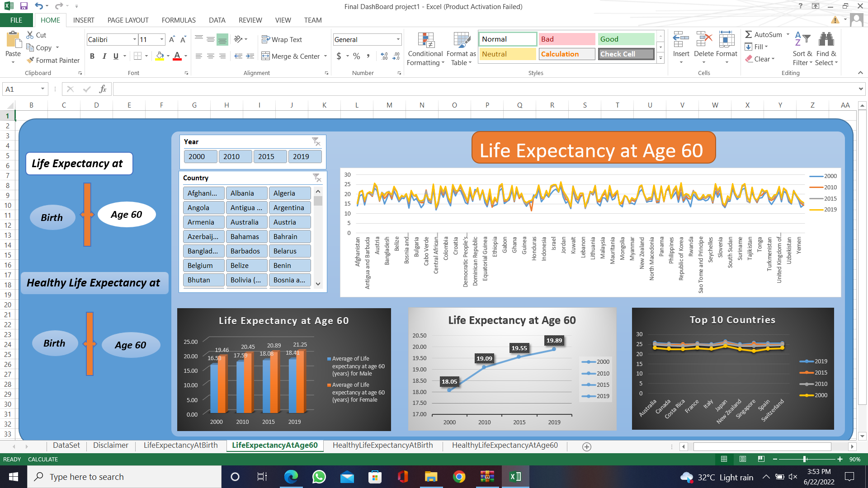Image resolution: width=868 pixels, height=488 pixels.
Task: Switch to the INSERT ribbon tab
Action: 84,20
